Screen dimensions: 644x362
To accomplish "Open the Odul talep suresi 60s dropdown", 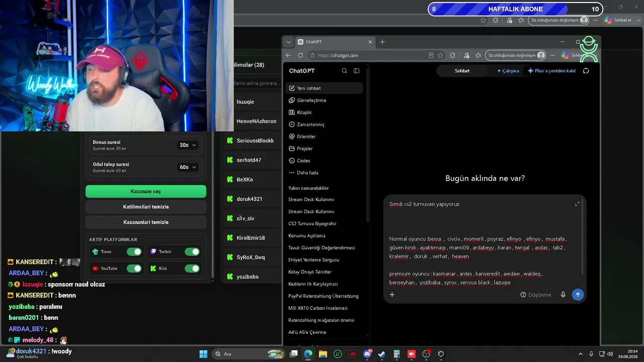I will click(188, 167).
